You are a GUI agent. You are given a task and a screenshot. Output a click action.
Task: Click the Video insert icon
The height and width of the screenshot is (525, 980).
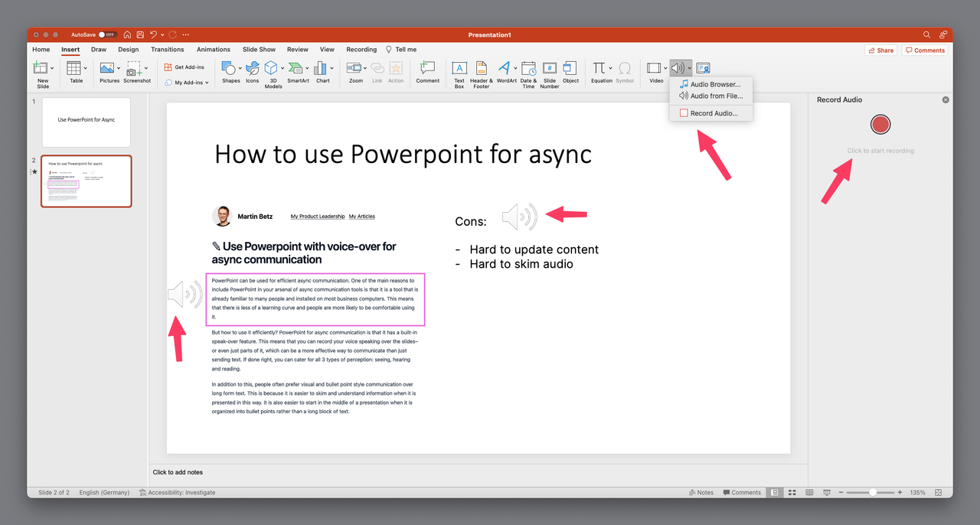pos(653,68)
